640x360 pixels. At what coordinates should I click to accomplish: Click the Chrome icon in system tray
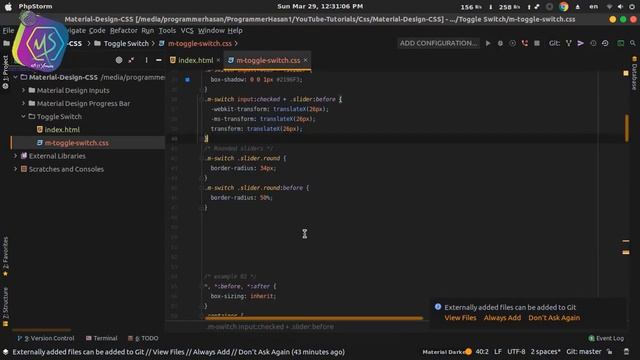(564, 7)
